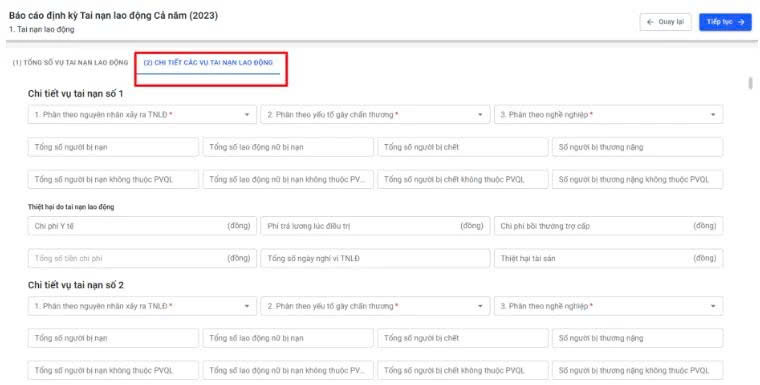Screen dimensions: 760x385
Task: Switch to Tổng số vụ tai nạn lao động tab
Action: click(x=70, y=63)
